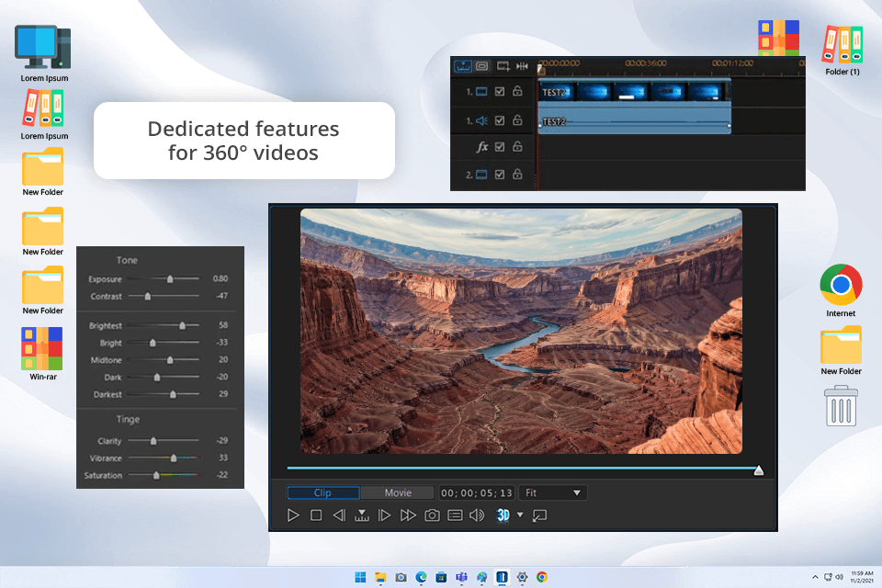Adjust the Clarity slider

tap(153, 441)
